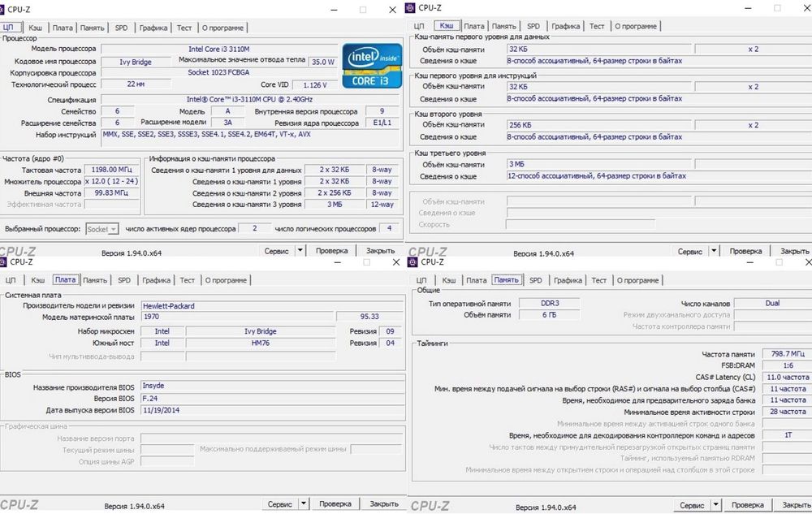812x514 pixels.
Task: Click Сервис button in top-left window
Action: click(277, 251)
